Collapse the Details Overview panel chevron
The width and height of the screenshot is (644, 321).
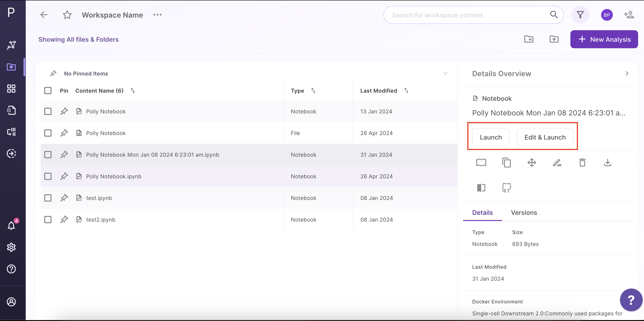pos(627,74)
